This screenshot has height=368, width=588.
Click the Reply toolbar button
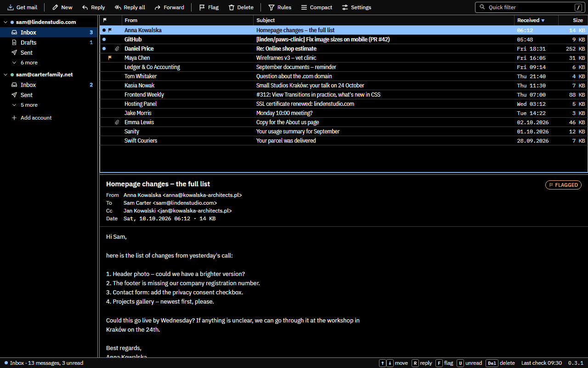(x=93, y=7)
